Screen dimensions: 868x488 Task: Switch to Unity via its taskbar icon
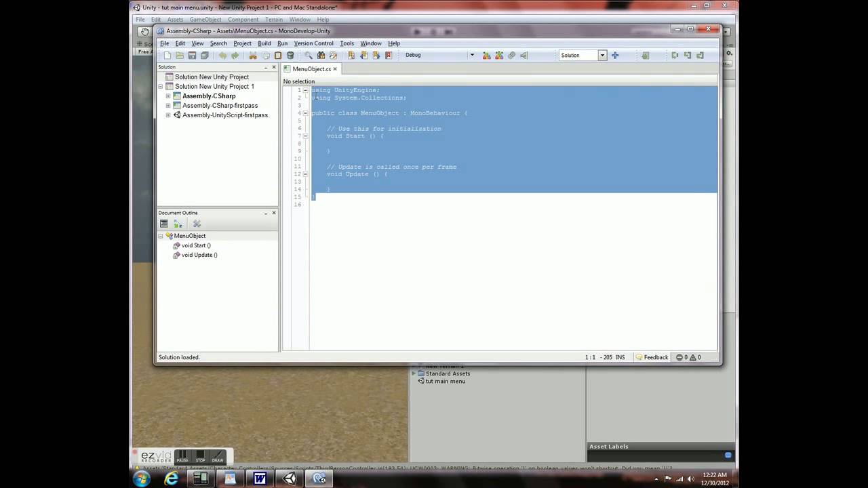[x=290, y=479]
